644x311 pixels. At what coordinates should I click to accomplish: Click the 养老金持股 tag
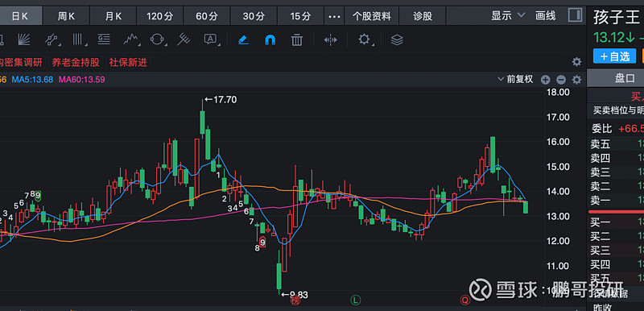pos(76,63)
